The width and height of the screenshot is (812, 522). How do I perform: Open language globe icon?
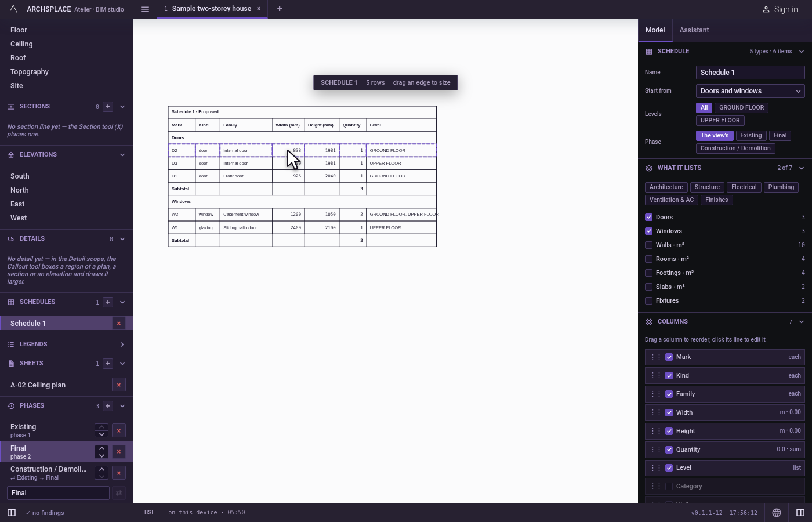click(777, 513)
